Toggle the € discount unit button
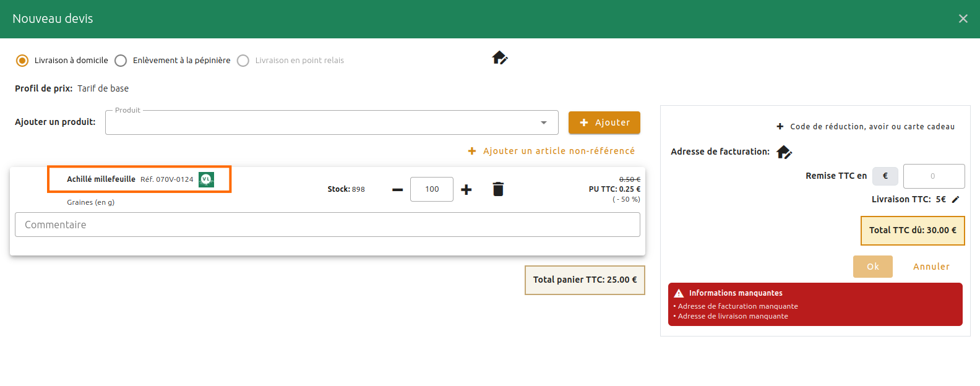Viewport: 980px width, 386px height. click(885, 176)
